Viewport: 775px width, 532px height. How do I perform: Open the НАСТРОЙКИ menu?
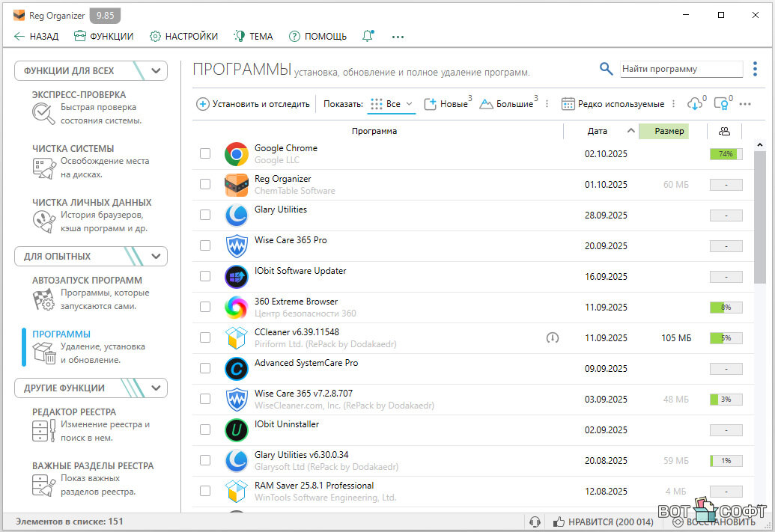coord(183,36)
